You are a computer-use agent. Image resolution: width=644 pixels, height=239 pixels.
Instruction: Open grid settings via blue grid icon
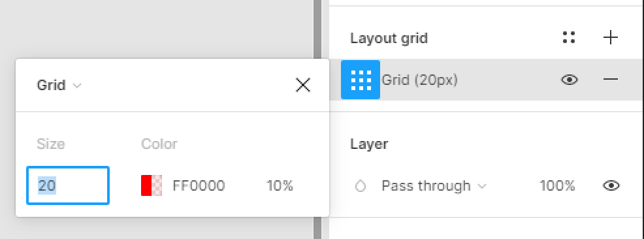point(360,80)
